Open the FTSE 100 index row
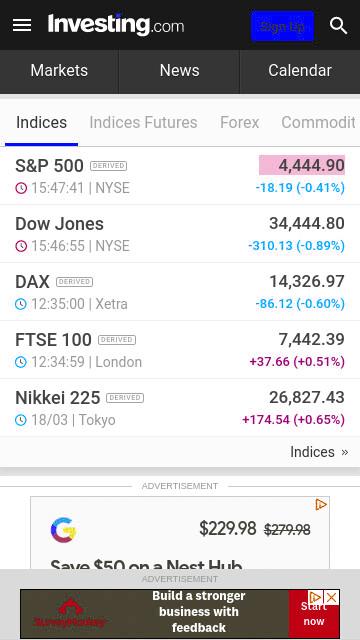 click(x=180, y=350)
